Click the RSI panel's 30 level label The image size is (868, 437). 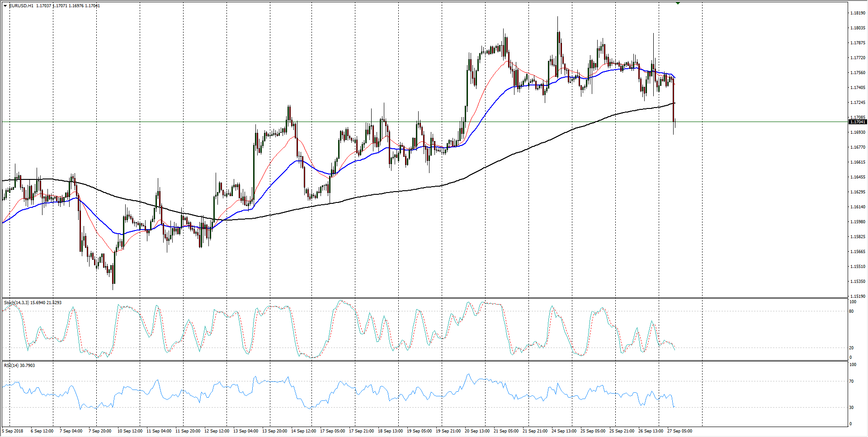[x=852, y=408]
